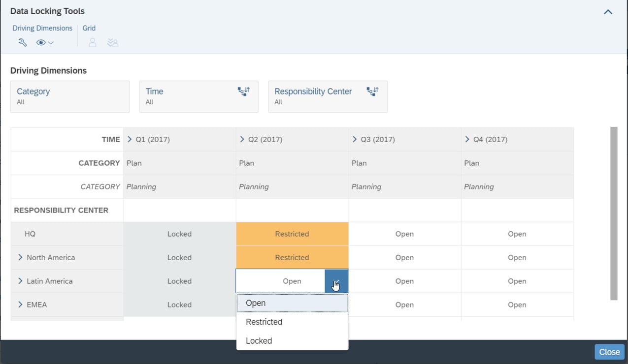628x364 pixels.
Task: Select the wrench settings icon under Driving Dimensions
Action: pyautogui.click(x=22, y=42)
